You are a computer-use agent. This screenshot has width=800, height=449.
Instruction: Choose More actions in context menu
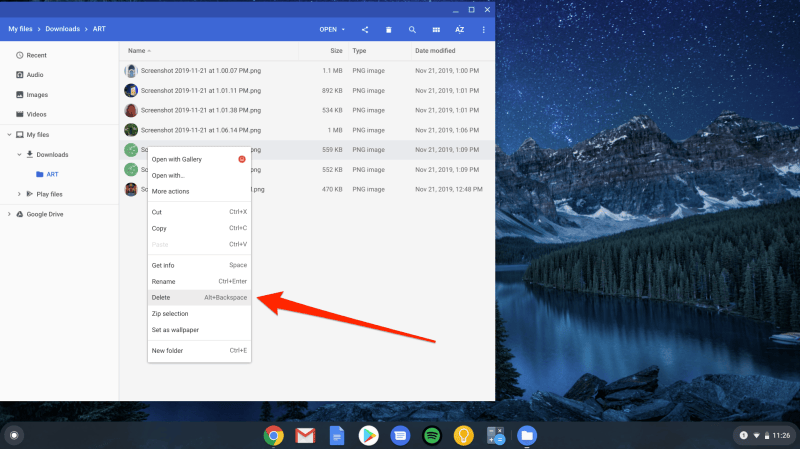[199, 191]
